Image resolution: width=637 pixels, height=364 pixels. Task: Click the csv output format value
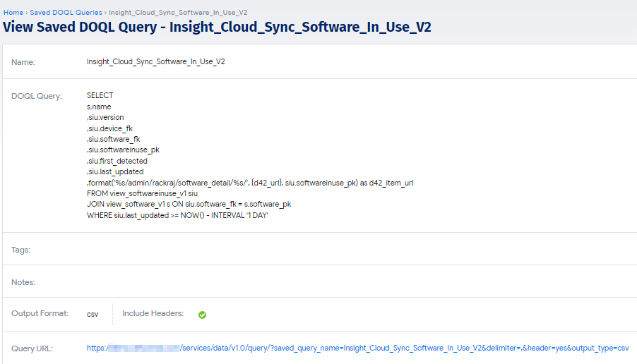93,314
